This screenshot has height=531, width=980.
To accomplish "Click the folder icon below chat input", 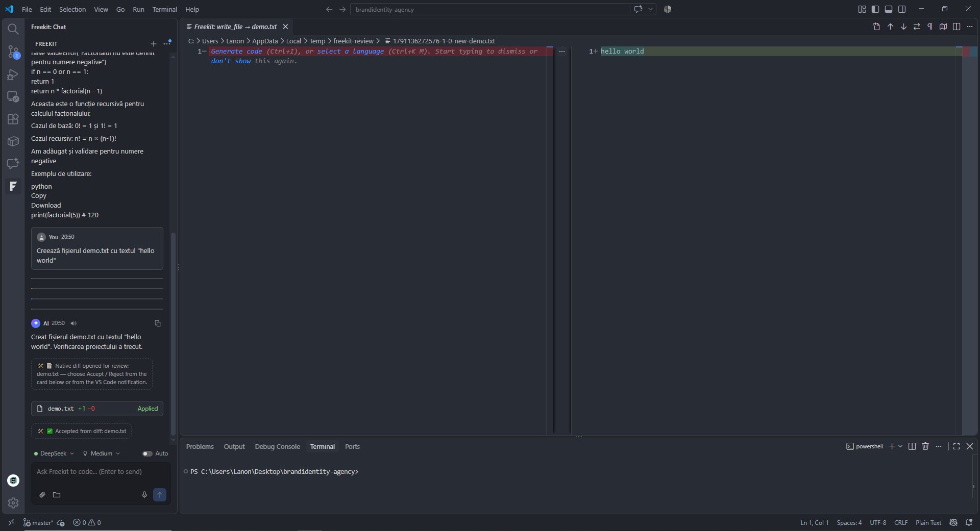I will pyautogui.click(x=57, y=495).
